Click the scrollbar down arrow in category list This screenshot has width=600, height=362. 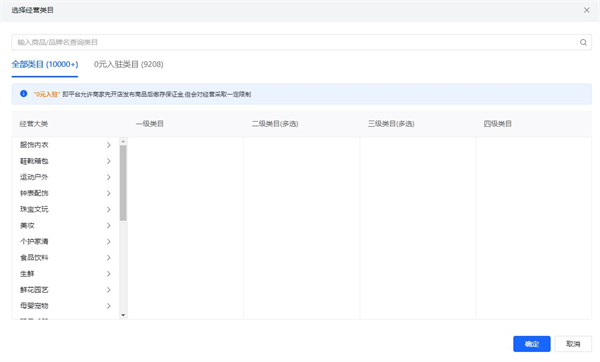click(x=123, y=315)
